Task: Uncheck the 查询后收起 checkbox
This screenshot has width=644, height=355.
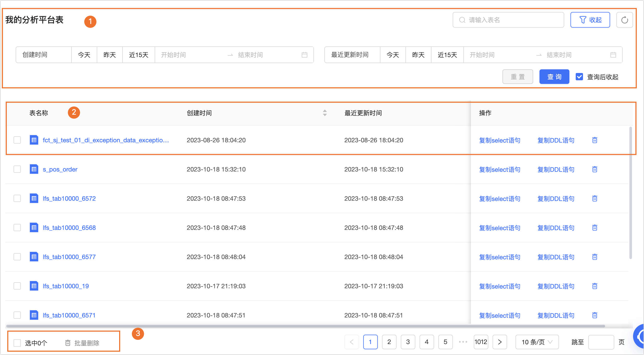Action: point(579,77)
